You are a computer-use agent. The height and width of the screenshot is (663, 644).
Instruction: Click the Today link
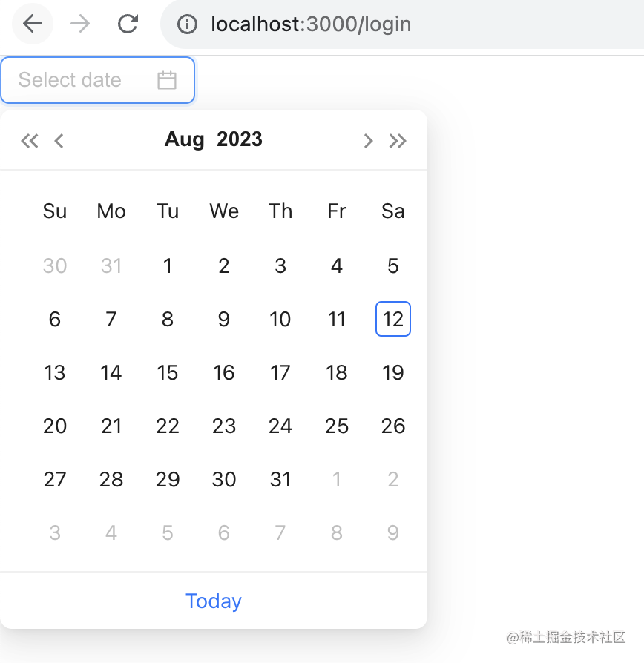tap(214, 601)
